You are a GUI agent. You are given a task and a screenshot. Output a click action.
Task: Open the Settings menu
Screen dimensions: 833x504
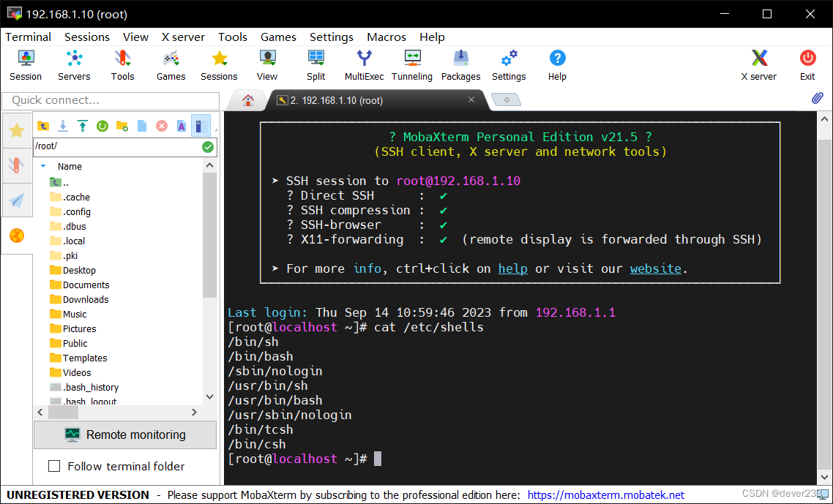click(x=332, y=37)
